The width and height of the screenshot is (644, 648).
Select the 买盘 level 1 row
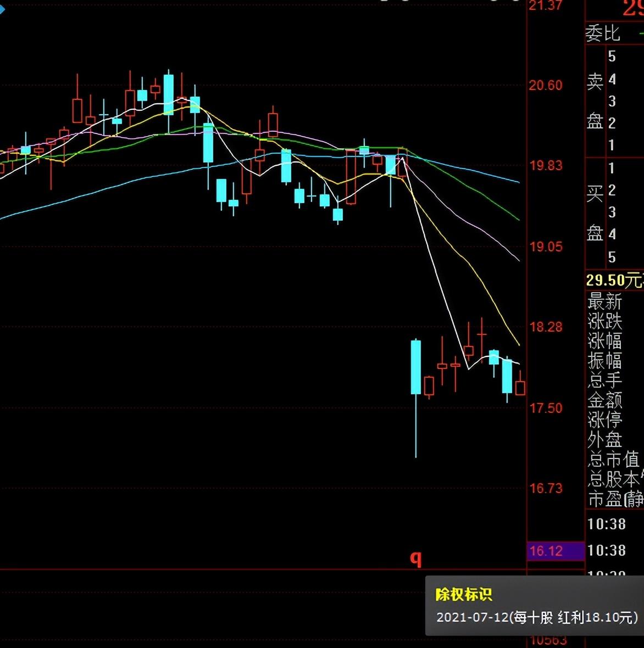pyautogui.click(x=625, y=168)
